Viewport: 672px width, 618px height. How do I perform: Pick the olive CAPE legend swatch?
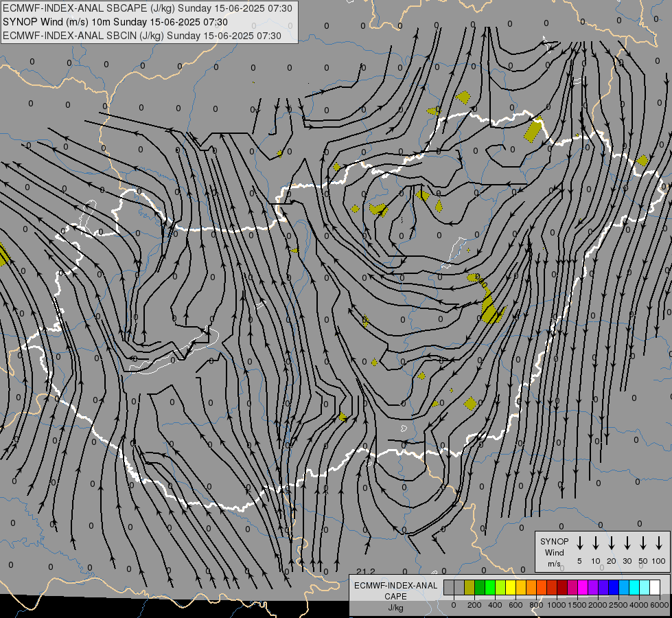(x=470, y=587)
